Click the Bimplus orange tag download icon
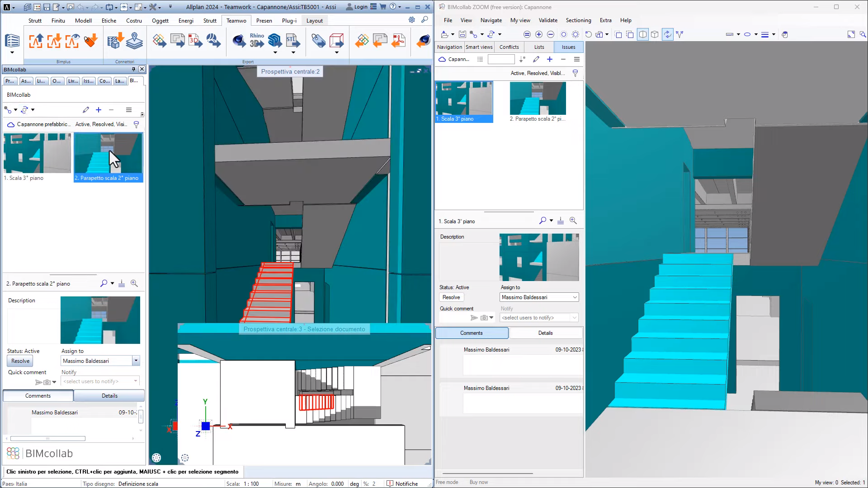The image size is (868, 488). 90,40
